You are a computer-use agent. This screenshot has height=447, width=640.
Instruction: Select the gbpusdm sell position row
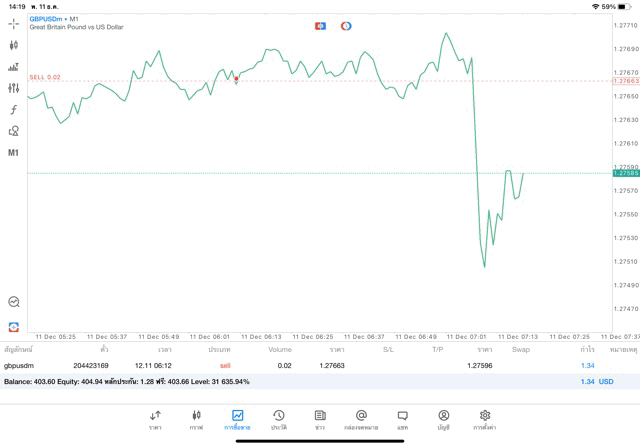pyautogui.click(x=300, y=366)
